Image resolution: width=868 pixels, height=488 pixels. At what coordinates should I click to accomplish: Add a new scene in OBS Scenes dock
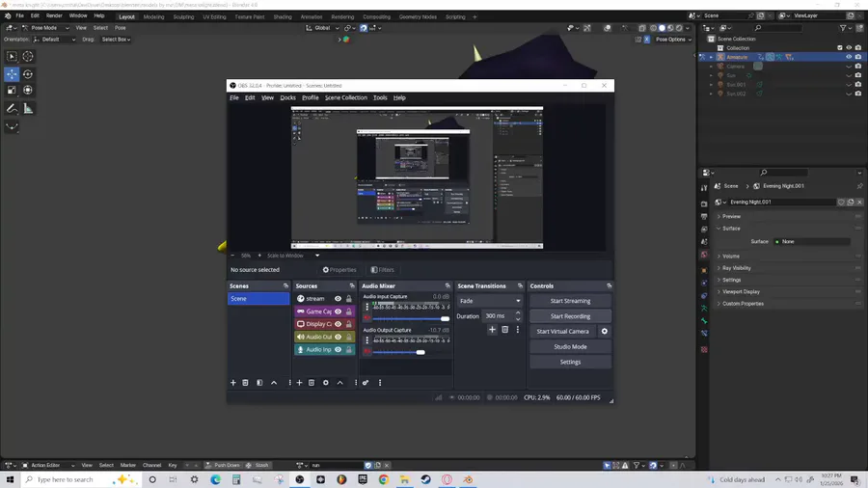[x=233, y=383]
